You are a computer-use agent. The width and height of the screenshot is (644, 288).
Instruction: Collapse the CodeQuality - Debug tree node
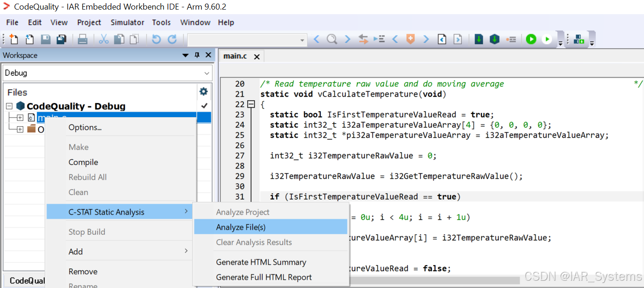[9, 106]
